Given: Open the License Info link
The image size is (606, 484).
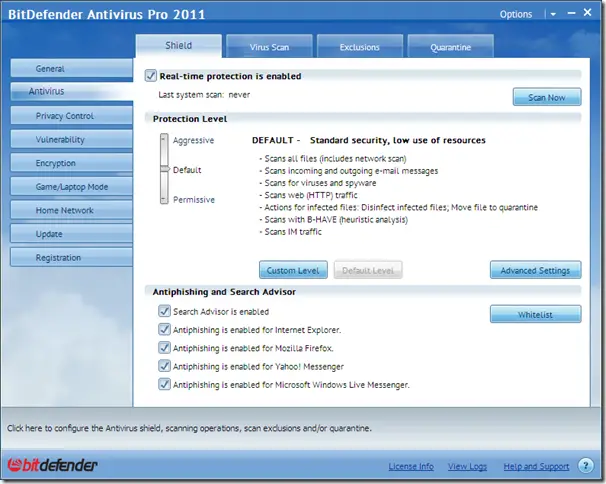Looking at the screenshot, I should [411, 466].
